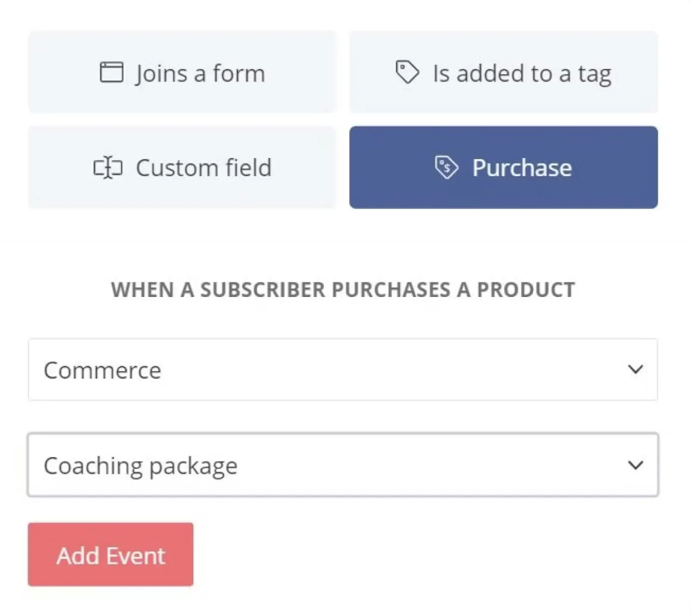Viewport: 691px width, 616px height.
Task: Click the "When a subscriber purchases a product" heading
Action: (343, 290)
